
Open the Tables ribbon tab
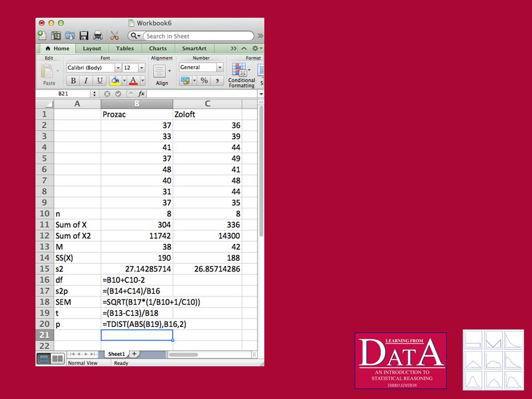point(125,49)
